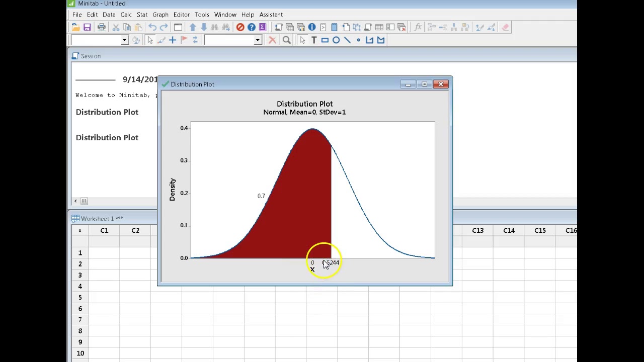Open the blue ReportPad notepad icon
This screenshot has height=362, width=644.
(334, 27)
